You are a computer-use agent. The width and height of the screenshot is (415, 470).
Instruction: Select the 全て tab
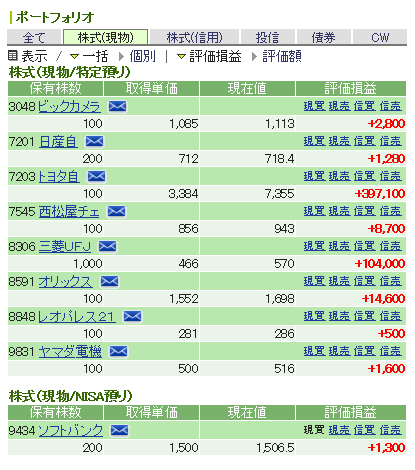(34, 37)
